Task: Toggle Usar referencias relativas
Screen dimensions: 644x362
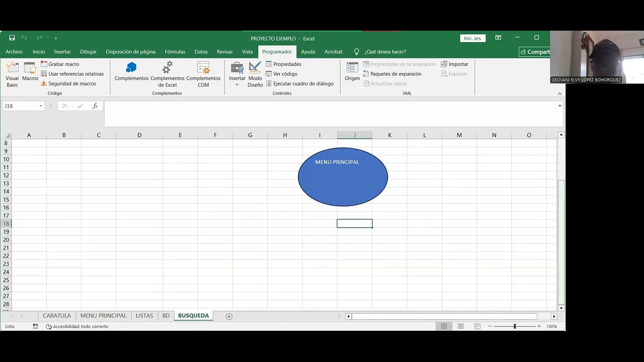Action: pyautogui.click(x=72, y=74)
